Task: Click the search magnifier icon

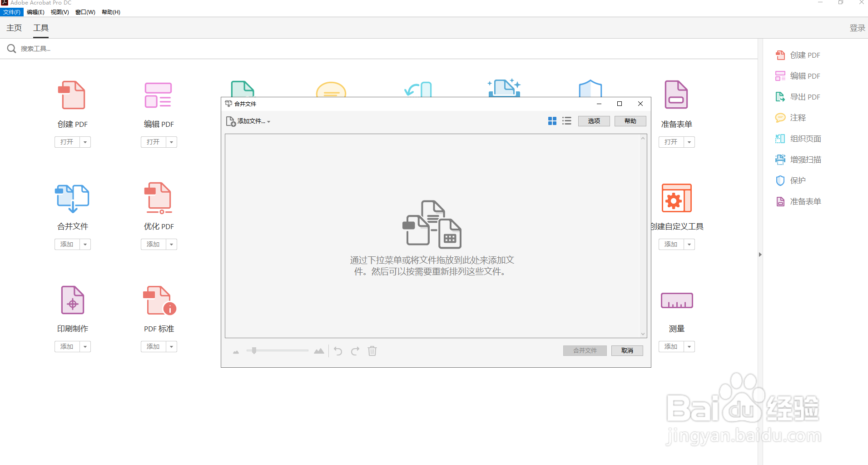Action: pyautogui.click(x=12, y=49)
